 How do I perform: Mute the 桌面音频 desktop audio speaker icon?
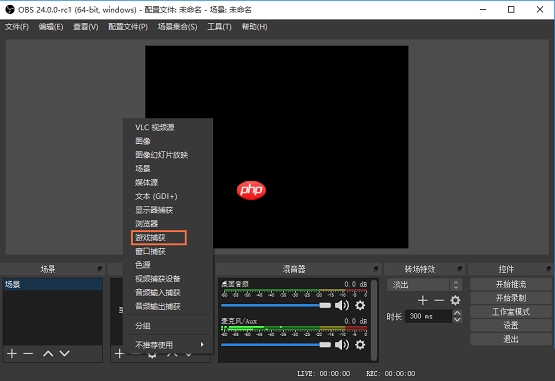click(342, 305)
